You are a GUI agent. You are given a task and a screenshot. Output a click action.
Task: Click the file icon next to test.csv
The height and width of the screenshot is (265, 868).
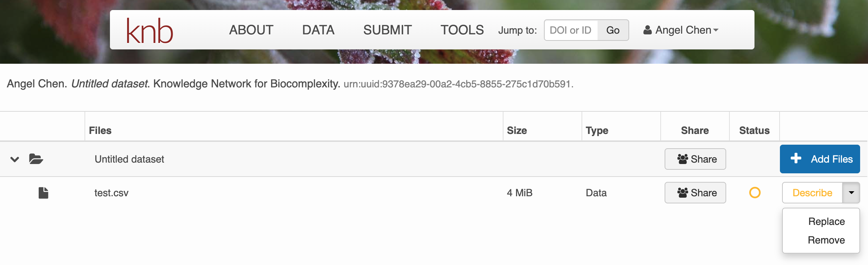(x=43, y=193)
